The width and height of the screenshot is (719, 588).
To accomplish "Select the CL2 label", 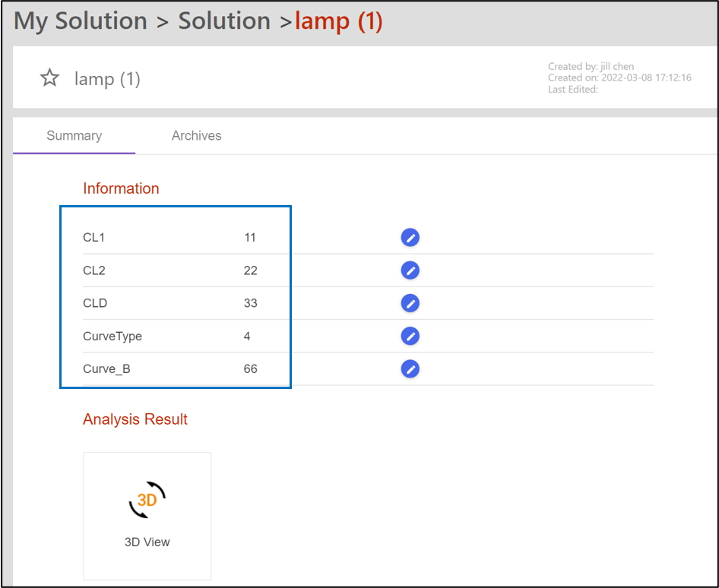I will [94, 270].
